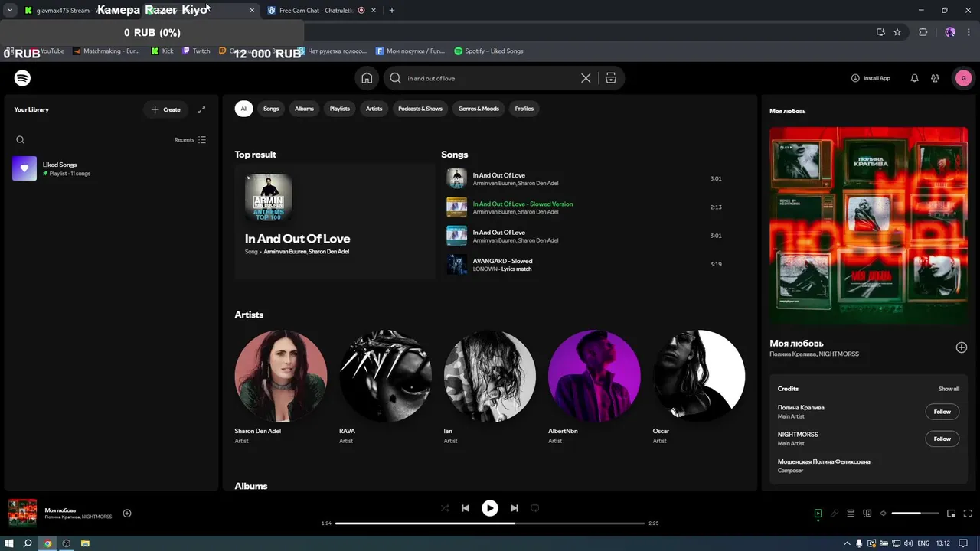The height and width of the screenshot is (551, 980).
Task: Open the Twitch bookmark
Action: (x=196, y=51)
